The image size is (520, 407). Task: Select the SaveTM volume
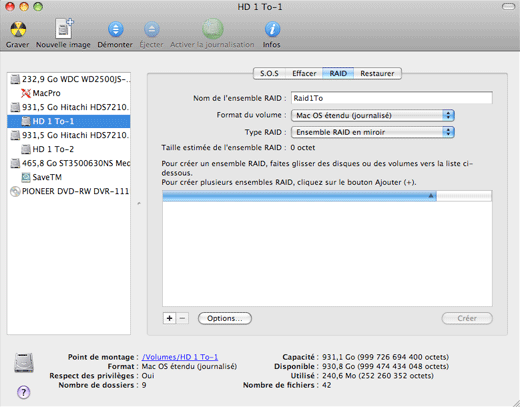tap(69, 177)
